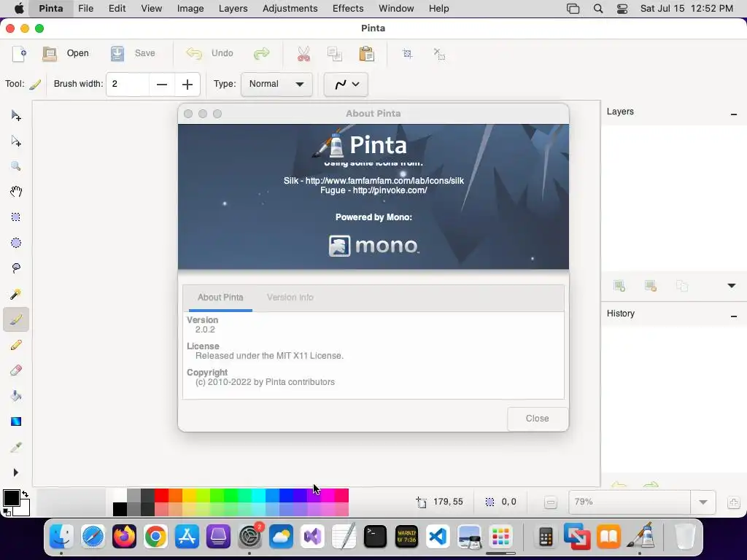Open the brush stroke style dropdown
The width and height of the screenshot is (747, 560).
pyautogui.click(x=346, y=85)
